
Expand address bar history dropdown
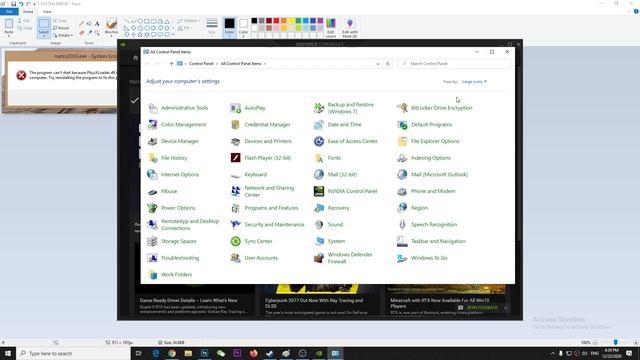378,64
